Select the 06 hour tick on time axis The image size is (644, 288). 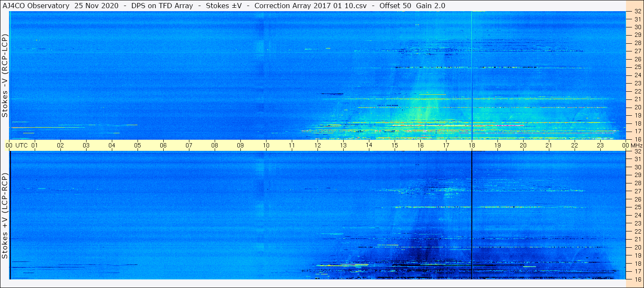pos(163,145)
